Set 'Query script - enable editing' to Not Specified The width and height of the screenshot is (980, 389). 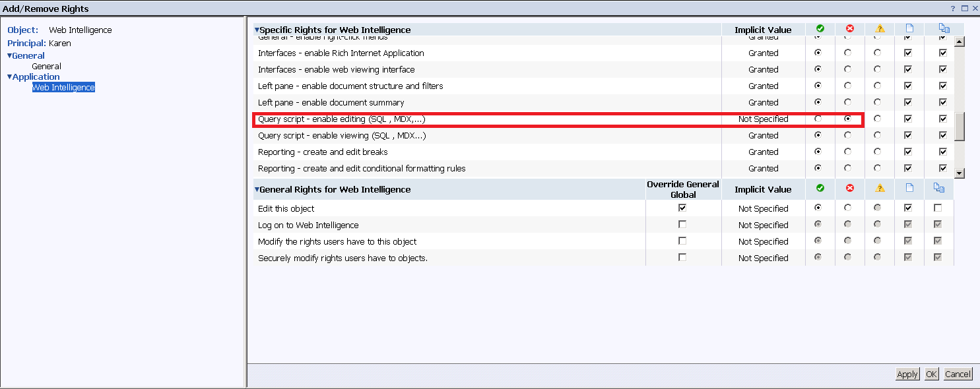877,119
